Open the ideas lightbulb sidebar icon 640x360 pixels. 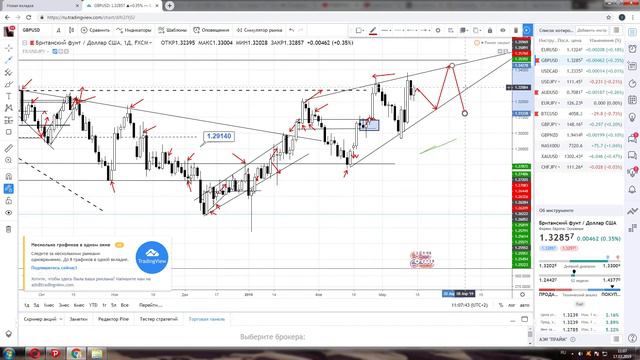click(632, 118)
